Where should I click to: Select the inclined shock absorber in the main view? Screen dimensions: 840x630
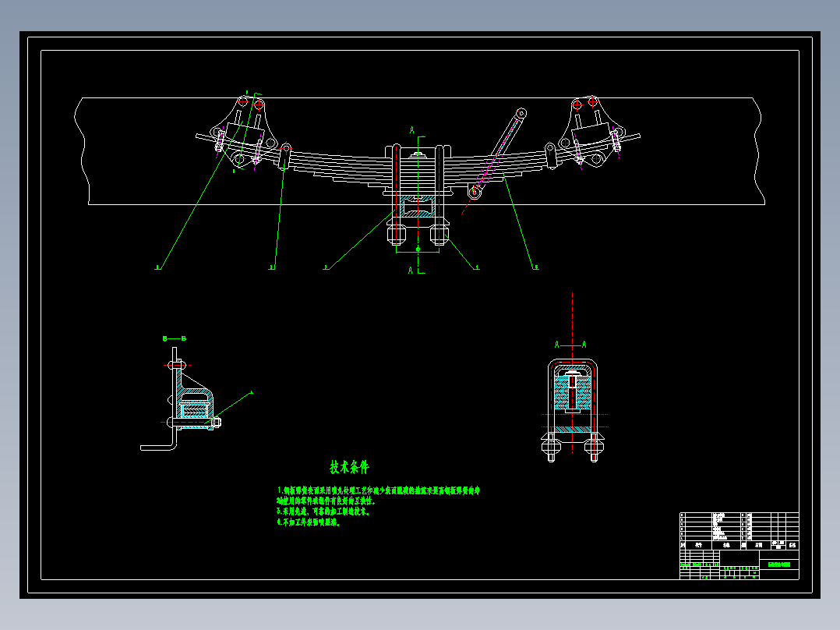click(x=498, y=154)
